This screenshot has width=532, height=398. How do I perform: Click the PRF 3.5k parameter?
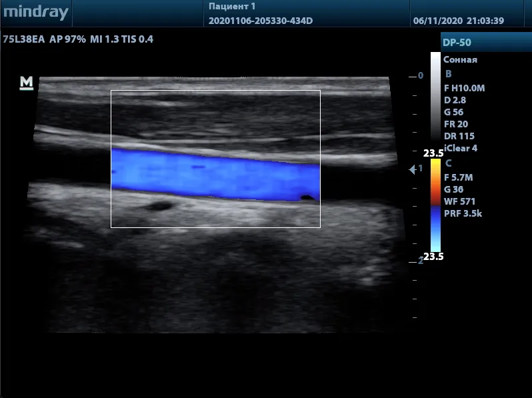pyautogui.click(x=462, y=213)
